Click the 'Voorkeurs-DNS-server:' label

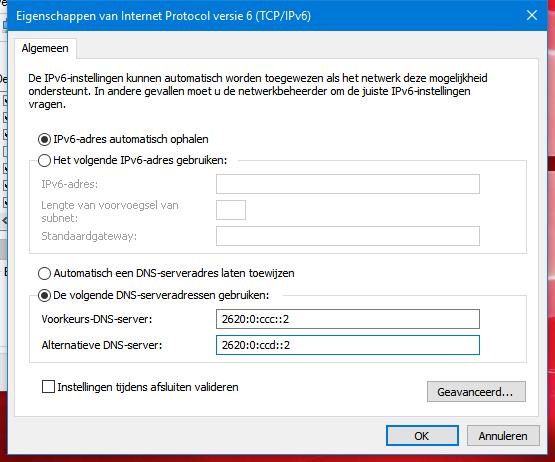(x=97, y=319)
